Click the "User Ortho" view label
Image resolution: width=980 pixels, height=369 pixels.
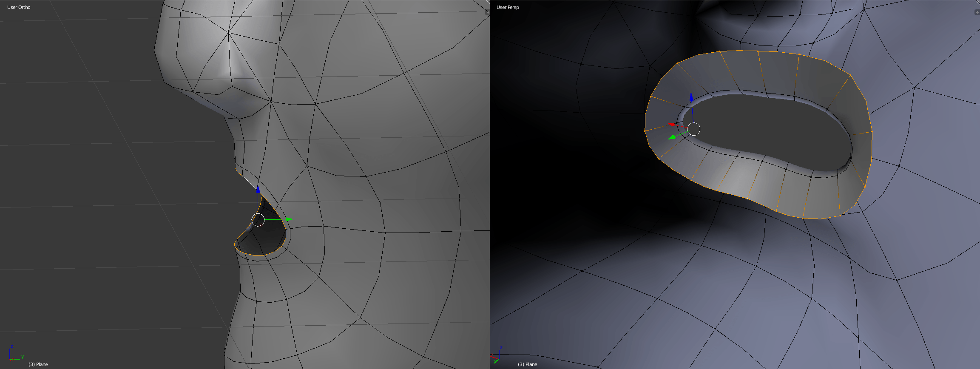tap(19, 7)
